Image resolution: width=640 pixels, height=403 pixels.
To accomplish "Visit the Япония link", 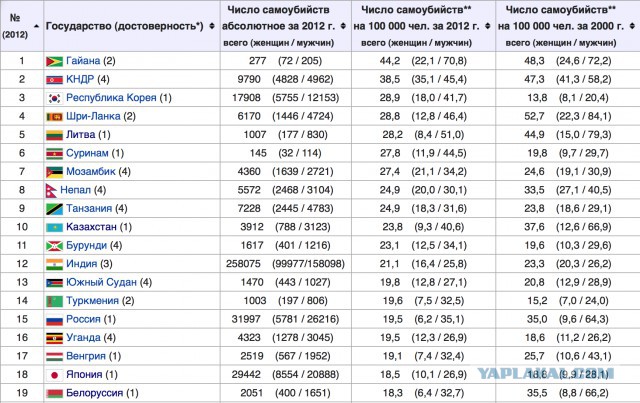I will coord(84,374).
